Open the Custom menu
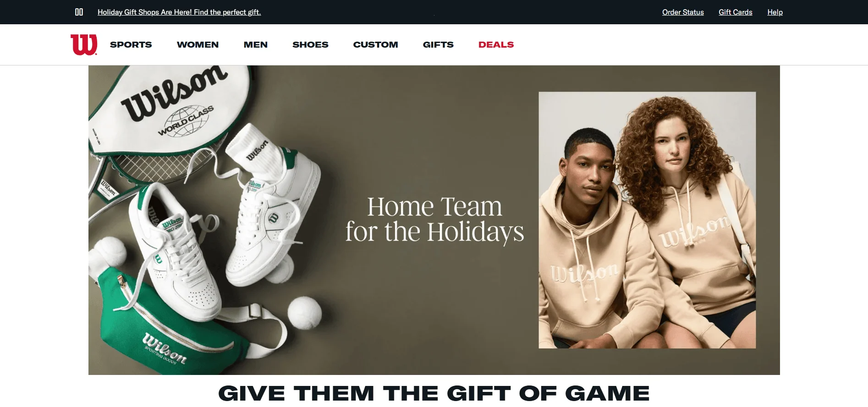The width and height of the screenshot is (868, 407). [x=375, y=44]
